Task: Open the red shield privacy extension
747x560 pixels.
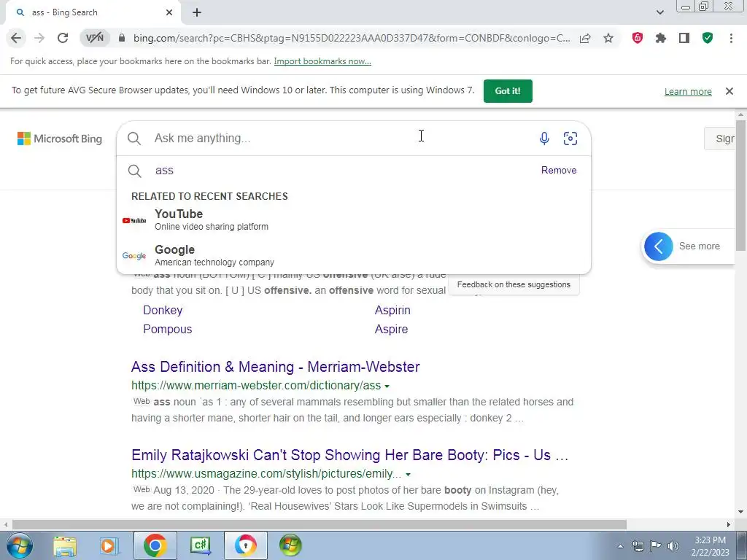Action: (638, 38)
